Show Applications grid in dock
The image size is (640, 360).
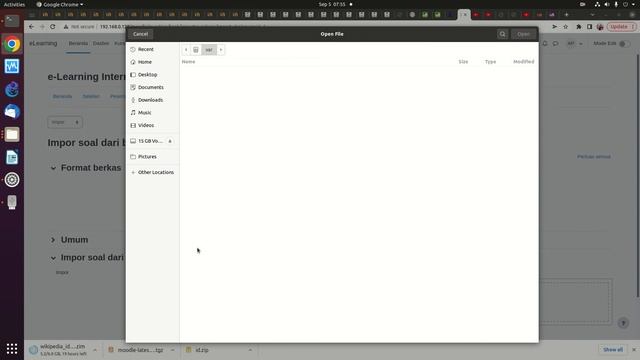pyautogui.click(x=12, y=349)
